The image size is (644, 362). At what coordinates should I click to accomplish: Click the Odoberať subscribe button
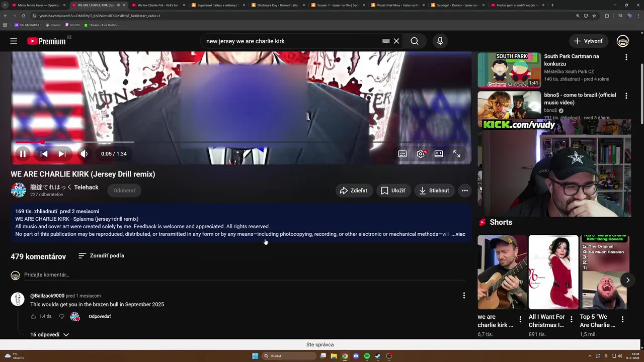[124, 191]
